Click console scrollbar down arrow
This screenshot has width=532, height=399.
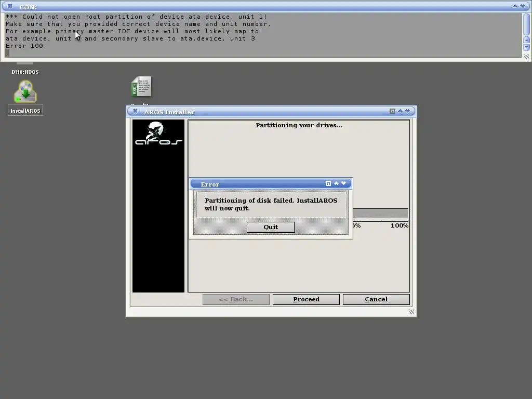[527, 47]
